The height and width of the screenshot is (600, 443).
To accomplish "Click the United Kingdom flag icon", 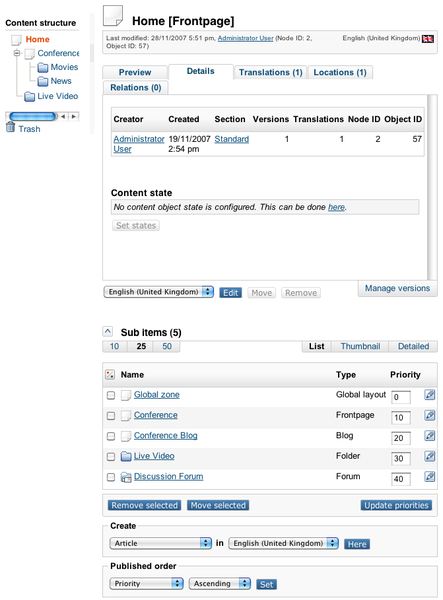I will tap(428, 39).
